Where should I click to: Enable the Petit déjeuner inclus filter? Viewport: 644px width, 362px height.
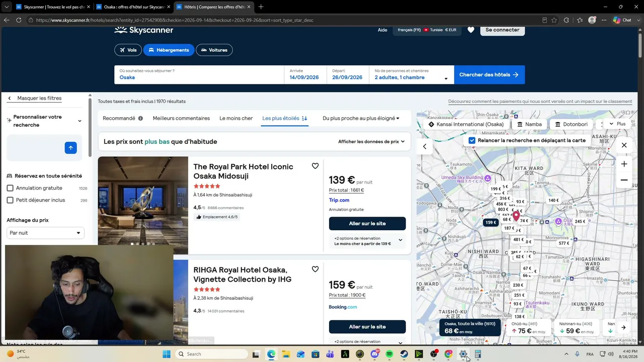pos(10,200)
